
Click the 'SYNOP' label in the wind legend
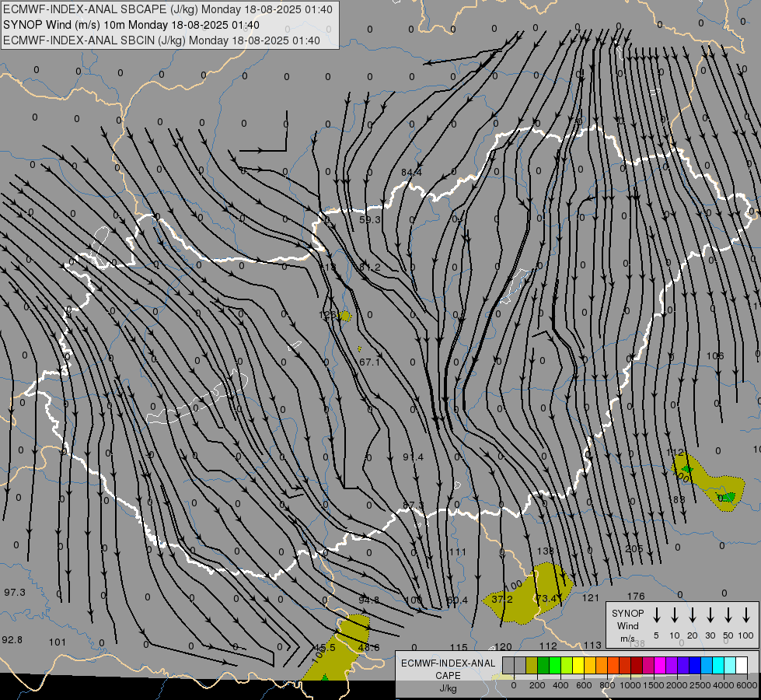click(627, 613)
